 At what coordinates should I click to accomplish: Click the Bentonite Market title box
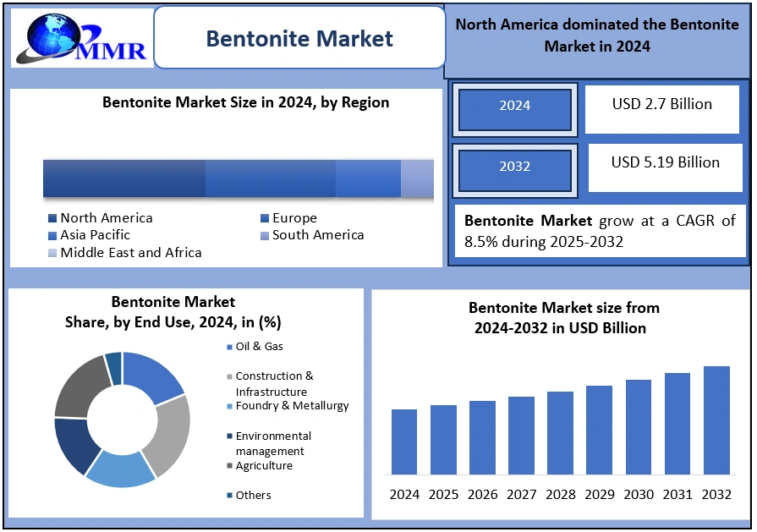pyautogui.click(x=299, y=39)
